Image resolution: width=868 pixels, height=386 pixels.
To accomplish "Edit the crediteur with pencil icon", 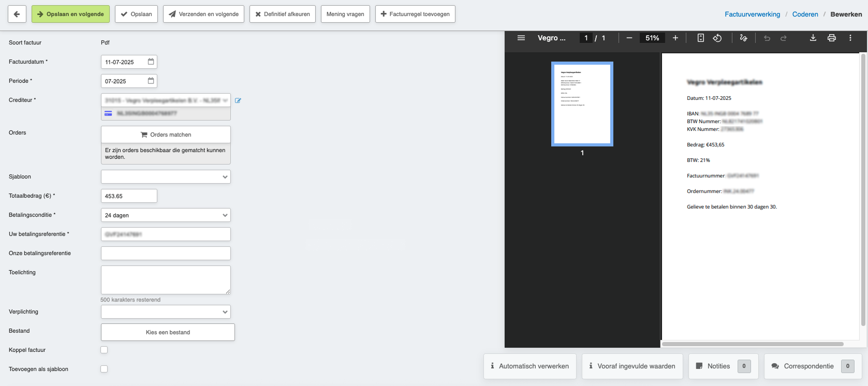I will (x=238, y=100).
